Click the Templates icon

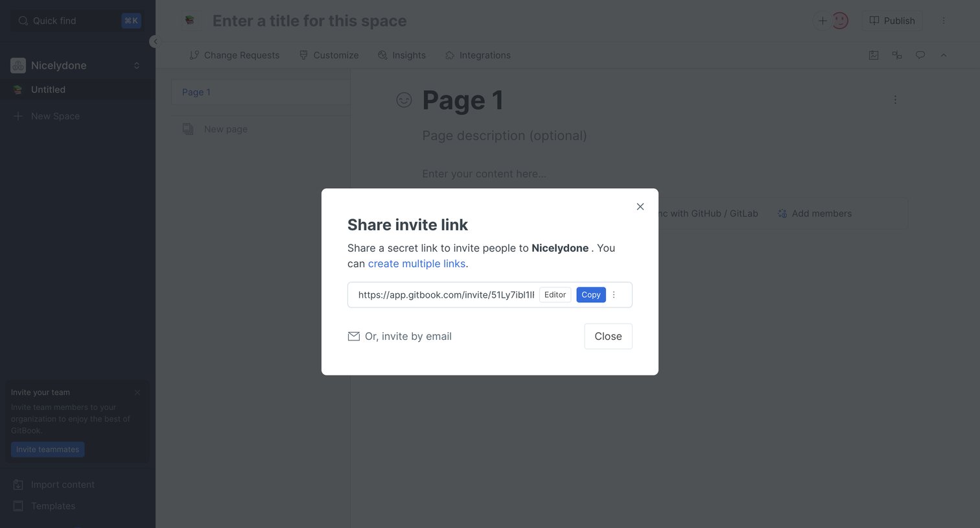click(x=18, y=506)
